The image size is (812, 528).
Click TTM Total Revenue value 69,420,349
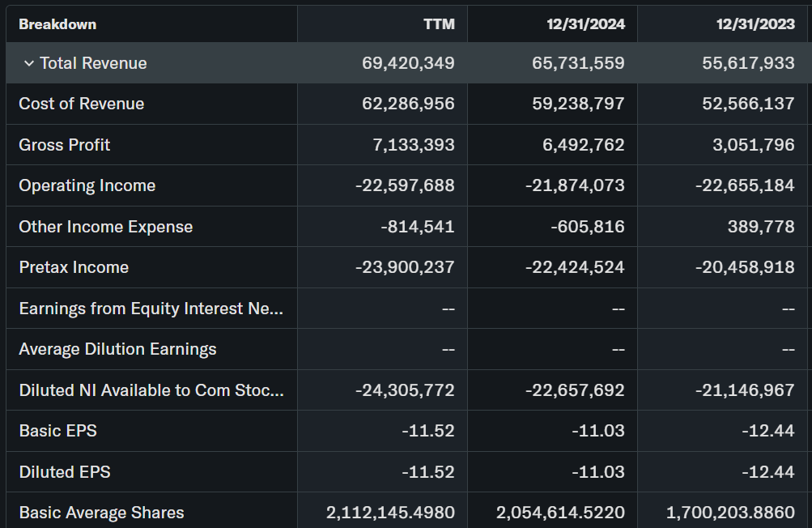coord(408,63)
